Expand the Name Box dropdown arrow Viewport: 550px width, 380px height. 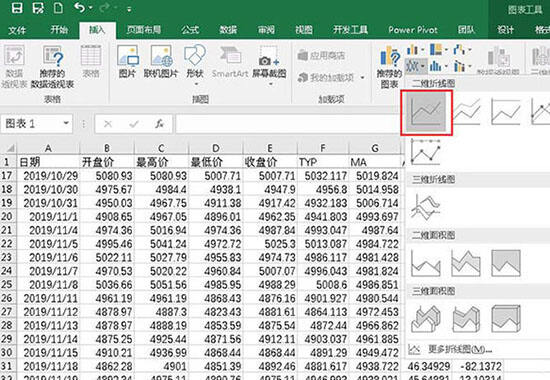coord(66,124)
